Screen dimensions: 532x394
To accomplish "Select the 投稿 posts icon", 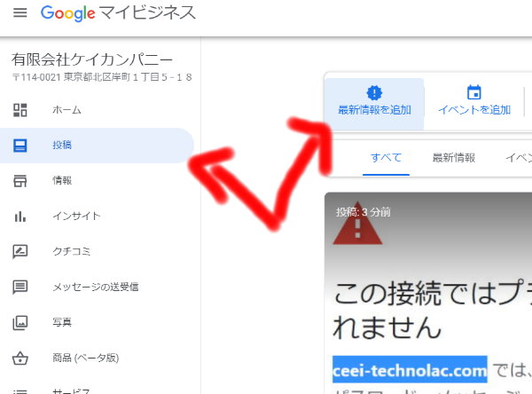I will click(x=20, y=146).
